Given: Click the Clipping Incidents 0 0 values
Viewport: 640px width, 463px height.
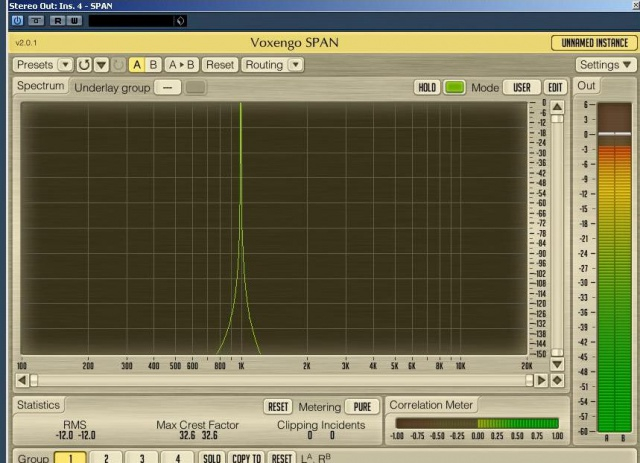Looking at the screenshot, I should 321,435.
